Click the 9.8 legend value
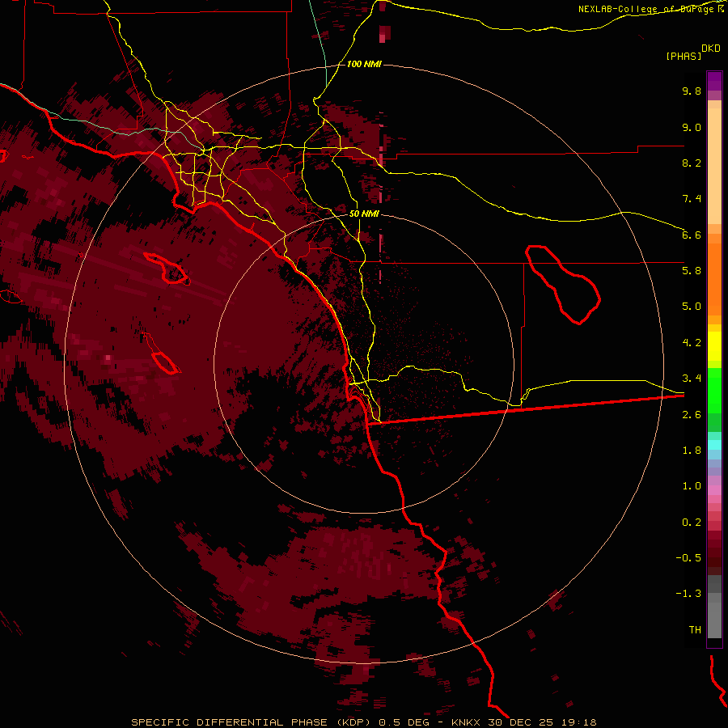The image size is (728, 728). tap(692, 91)
